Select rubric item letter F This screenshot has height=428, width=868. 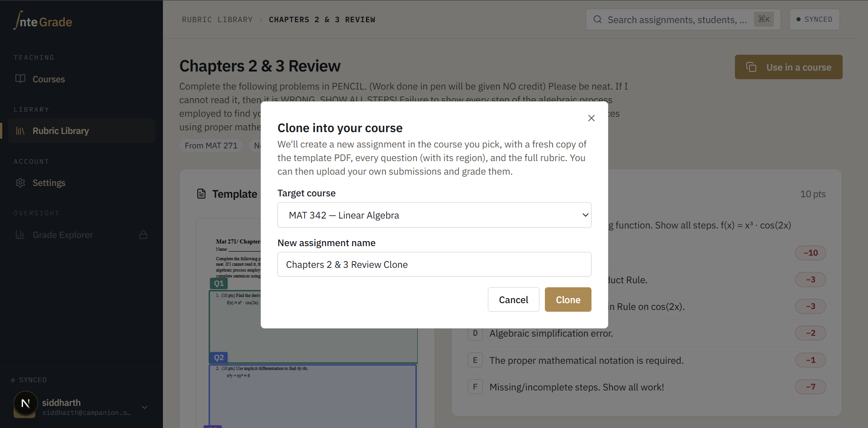pyautogui.click(x=475, y=387)
